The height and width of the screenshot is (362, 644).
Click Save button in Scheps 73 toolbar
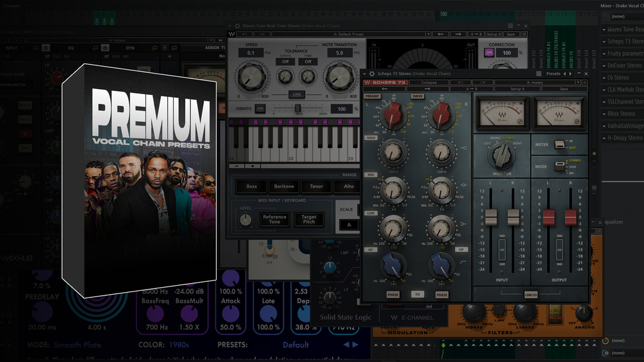(564, 88)
